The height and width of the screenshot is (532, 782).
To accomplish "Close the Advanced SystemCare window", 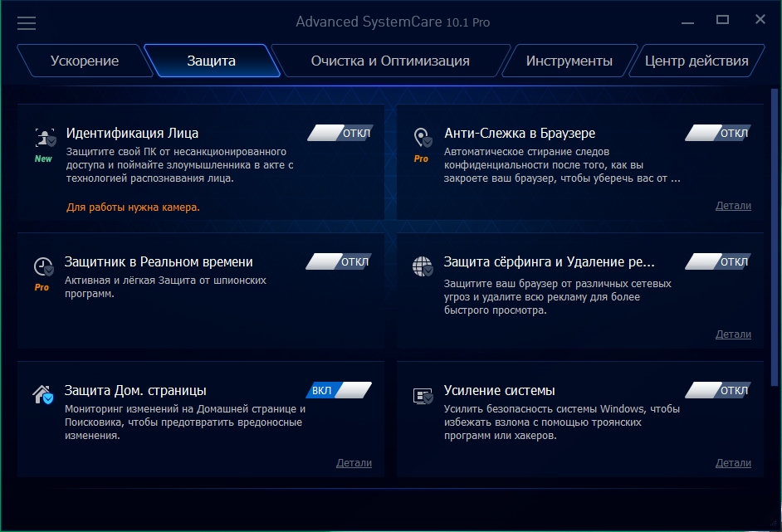I will tap(760, 19).
